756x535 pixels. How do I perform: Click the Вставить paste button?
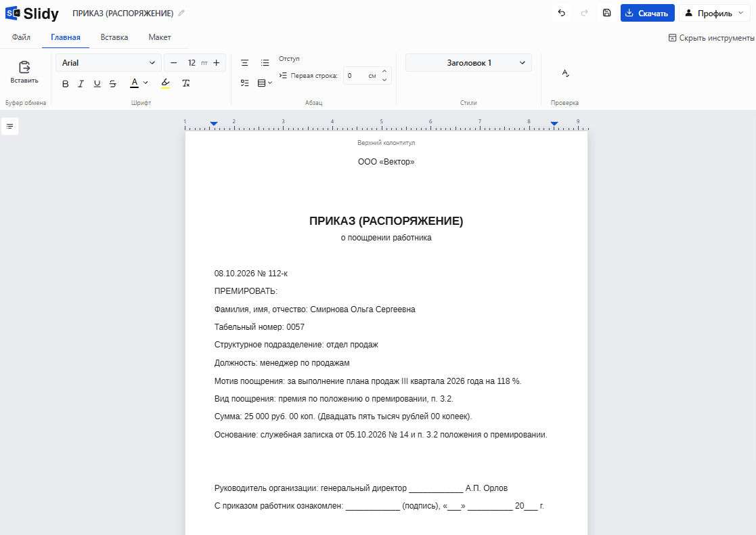pos(24,72)
